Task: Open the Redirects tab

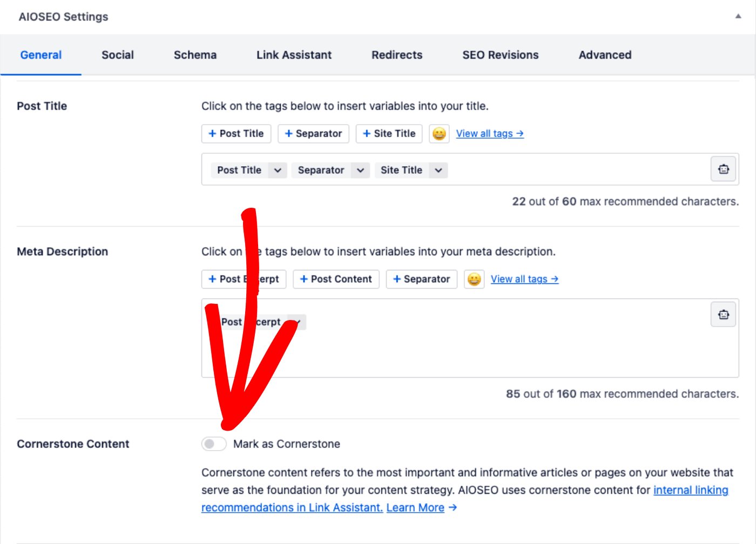Action: 397,55
